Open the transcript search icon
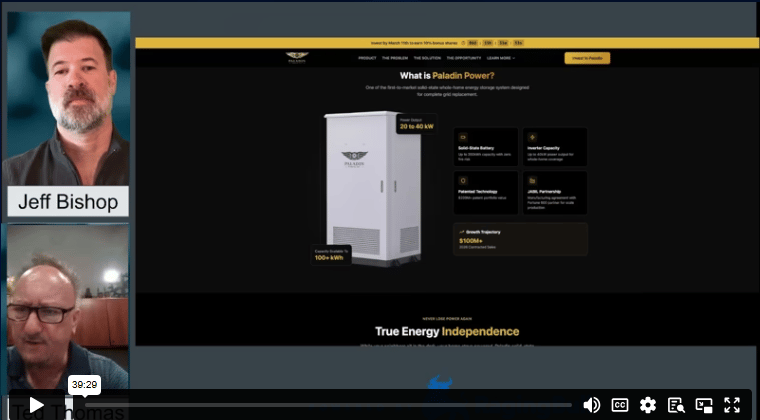 pyautogui.click(x=676, y=405)
